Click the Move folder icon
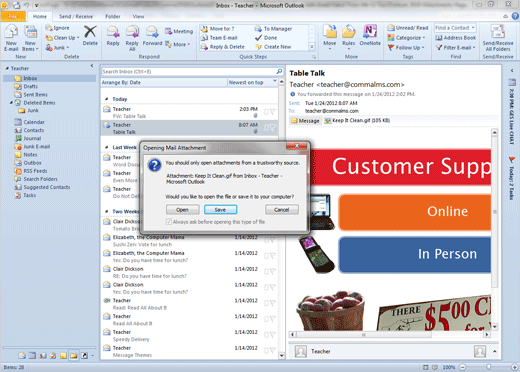The height and width of the screenshot is (372, 520). tap(330, 32)
